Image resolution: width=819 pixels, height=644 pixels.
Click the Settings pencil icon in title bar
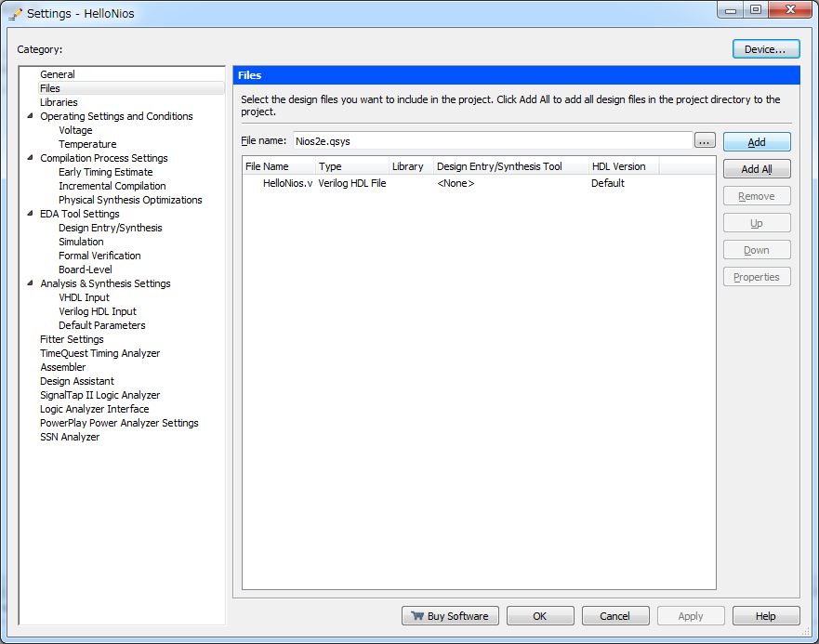(x=16, y=14)
